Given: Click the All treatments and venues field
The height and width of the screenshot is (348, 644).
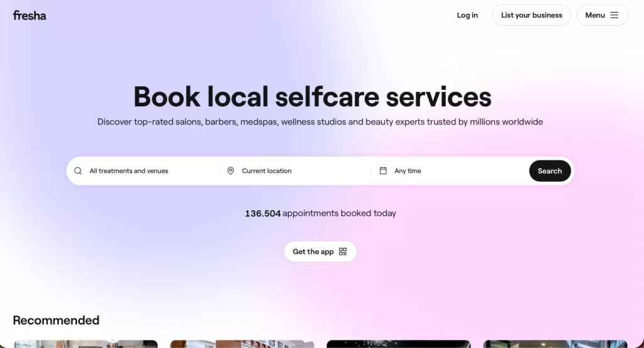Looking at the screenshot, I should (143, 171).
